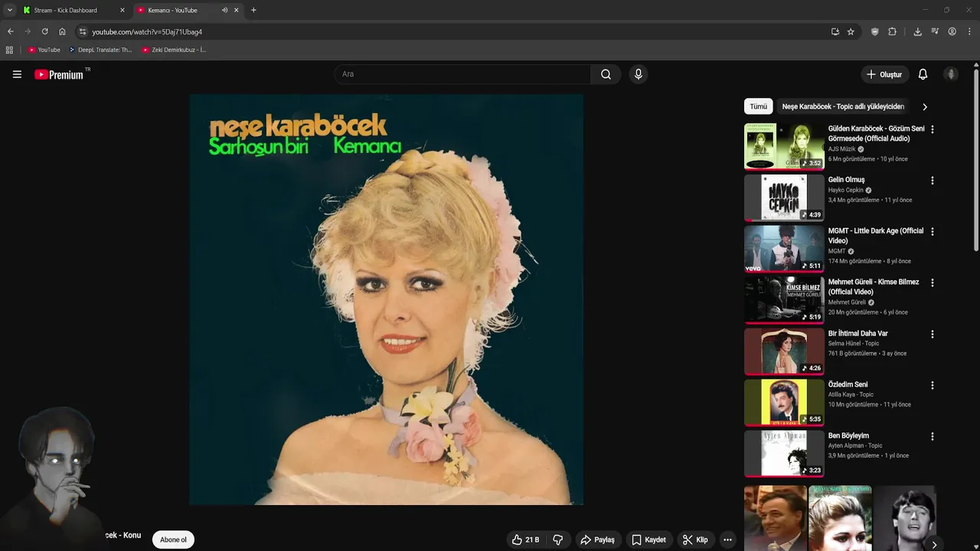Click the address bar URL
Viewport: 980px width, 551px height.
tap(147, 32)
